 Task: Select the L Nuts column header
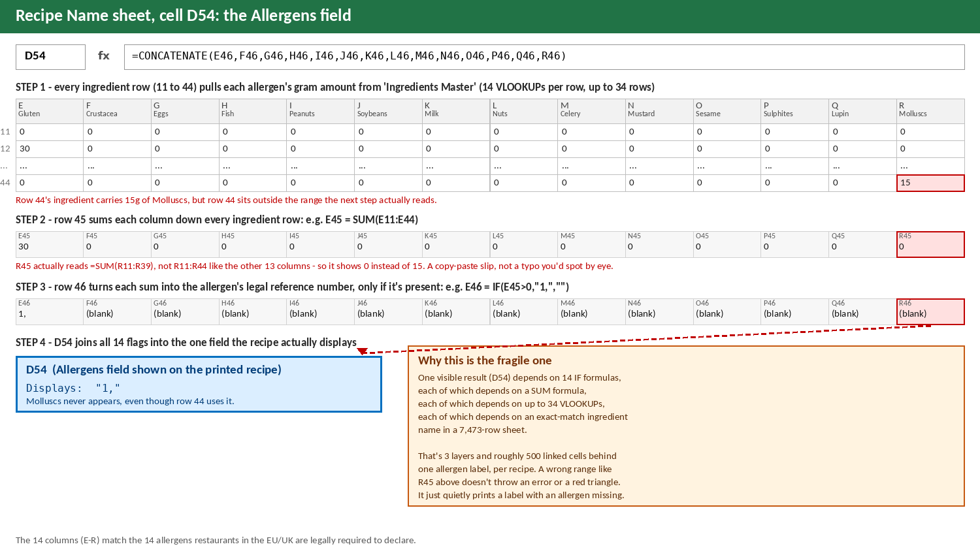tap(524, 111)
